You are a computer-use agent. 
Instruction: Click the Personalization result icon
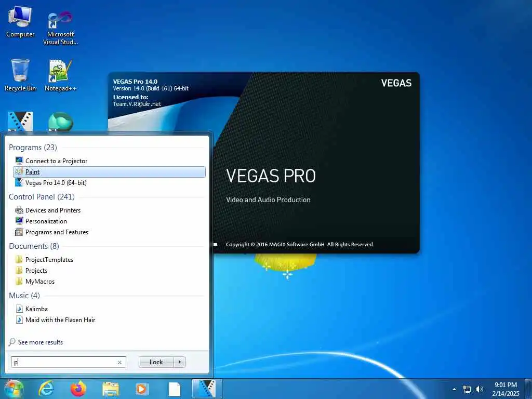pyautogui.click(x=19, y=221)
